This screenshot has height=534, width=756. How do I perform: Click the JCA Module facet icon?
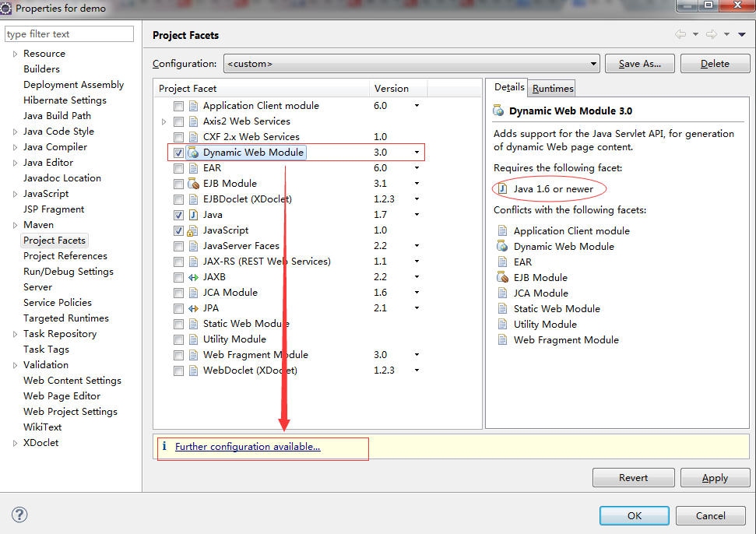coord(193,293)
